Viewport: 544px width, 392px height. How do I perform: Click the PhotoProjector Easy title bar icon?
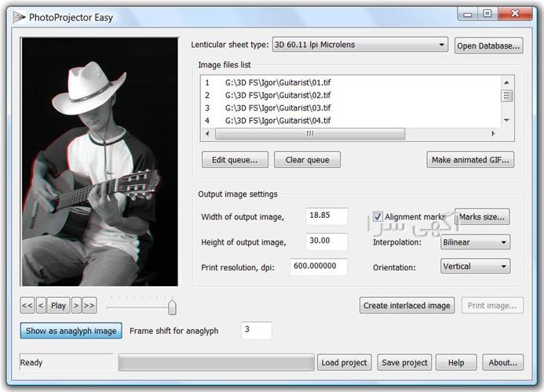18,16
